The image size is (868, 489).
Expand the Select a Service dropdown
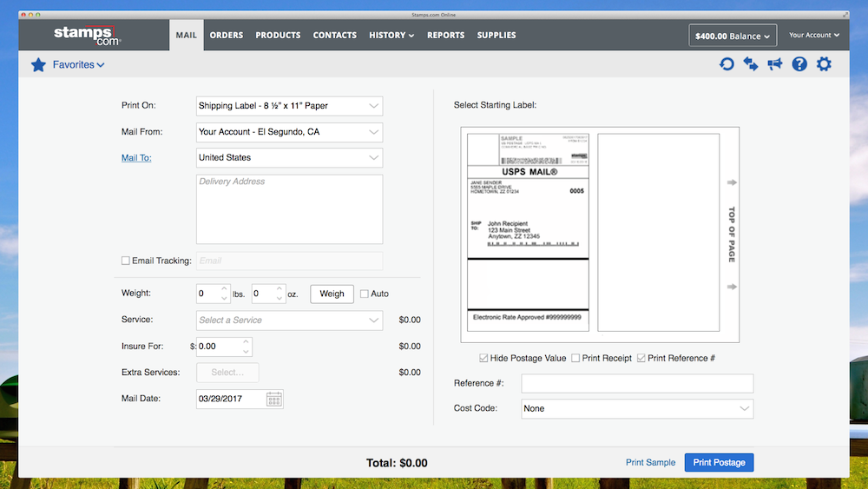tap(289, 320)
